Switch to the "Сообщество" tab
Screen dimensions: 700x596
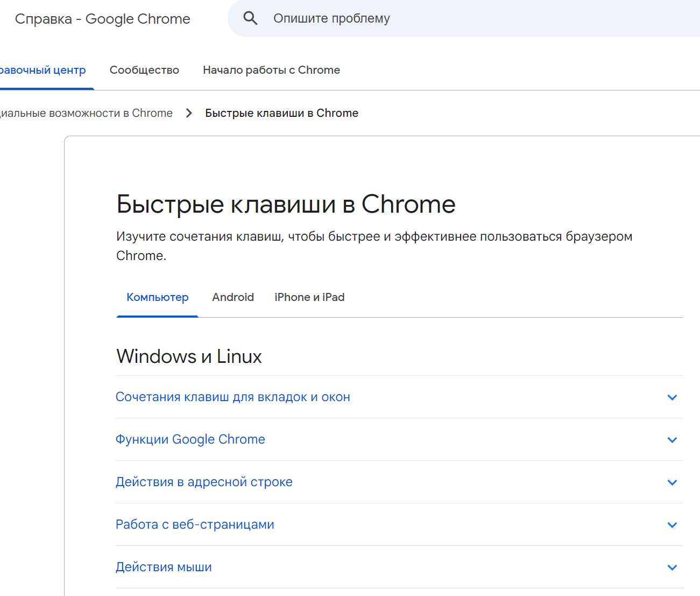(x=144, y=70)
